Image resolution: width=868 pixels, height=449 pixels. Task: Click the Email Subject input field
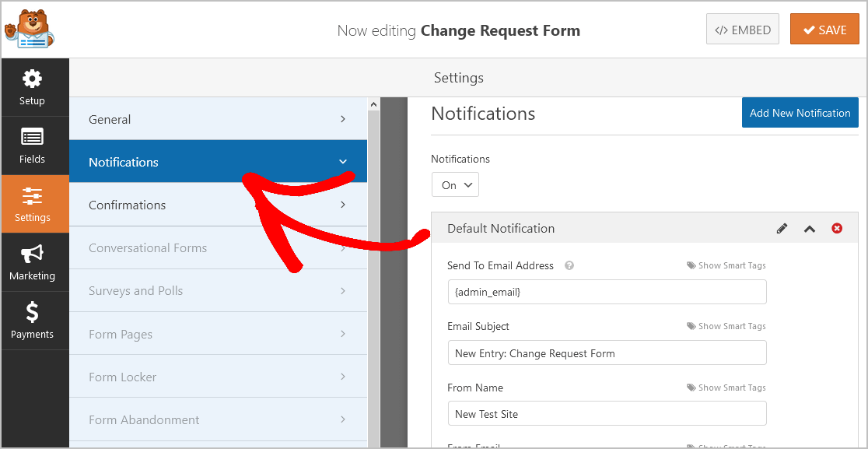[x=607, y=353]
